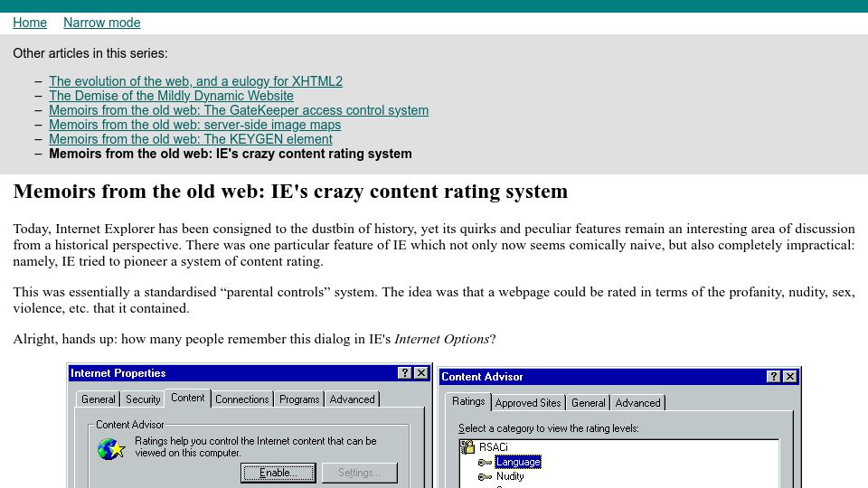Click the current article title in series list
This screenshot has width=868, height=488.
[x=231, y=154]
